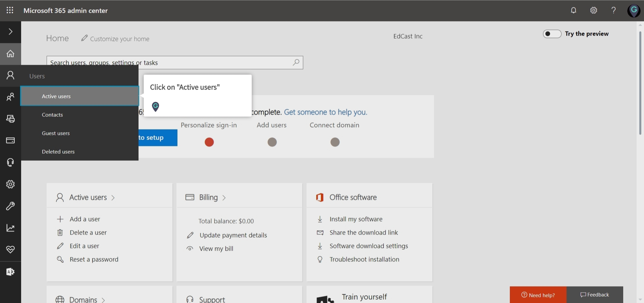Select Active users from Users menu
The width and height of the screenshot is (644, 303).
pyautogui.click(x=56, y=96)
